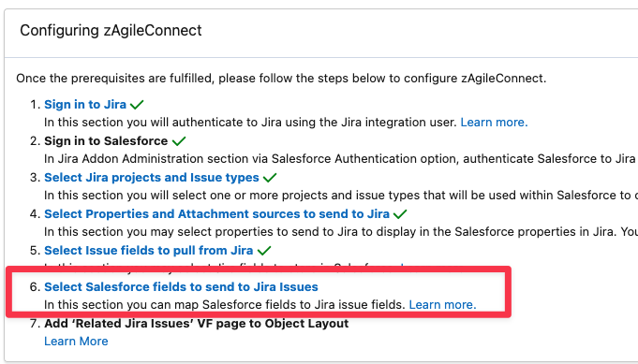Click Learn more after mapping Salesforce fields sentence

pyautogui.click(x=442, y=305)
